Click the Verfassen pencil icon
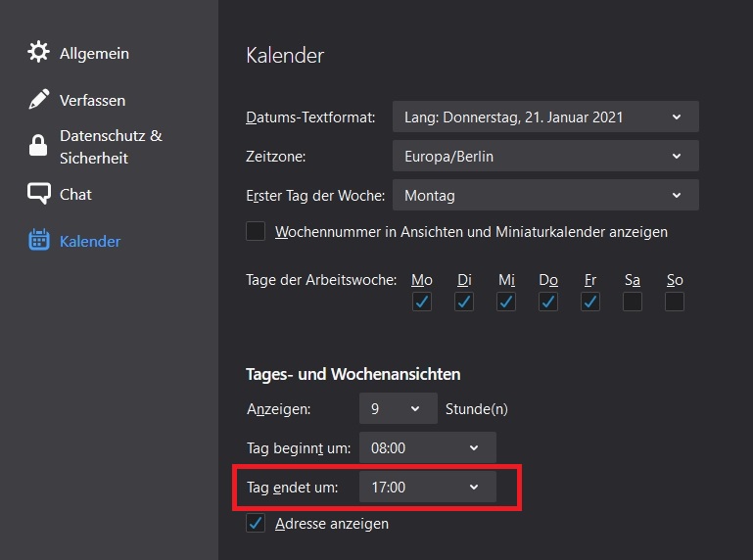 tap(38, 100)
